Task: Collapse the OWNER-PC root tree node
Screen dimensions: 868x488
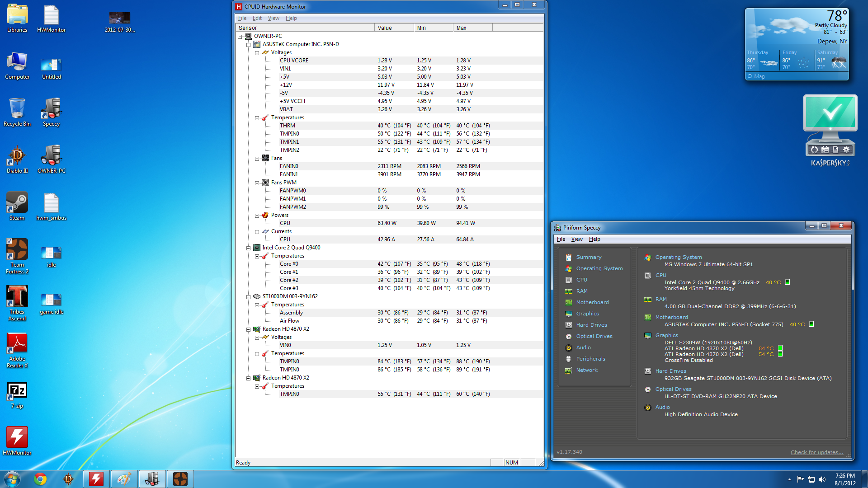Action: (x=240, y=37)
